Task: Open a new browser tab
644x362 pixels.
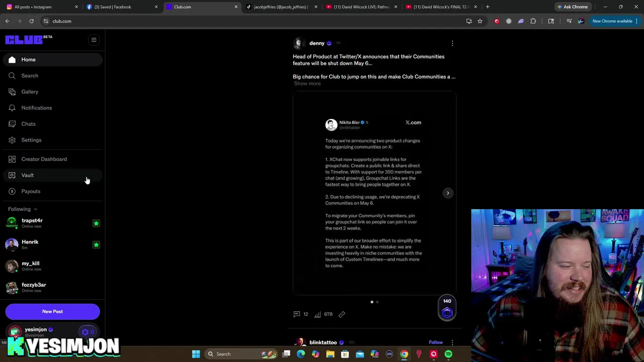Action: click(488, 7)
